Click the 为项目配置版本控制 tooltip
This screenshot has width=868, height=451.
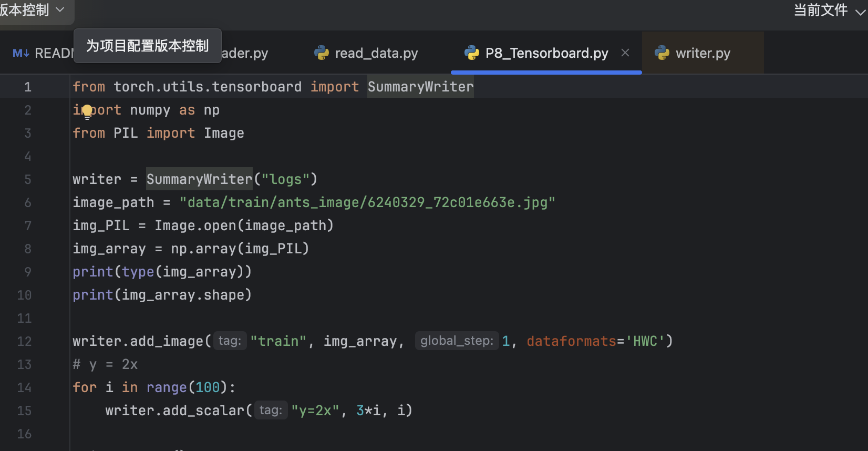coord(148,46)
